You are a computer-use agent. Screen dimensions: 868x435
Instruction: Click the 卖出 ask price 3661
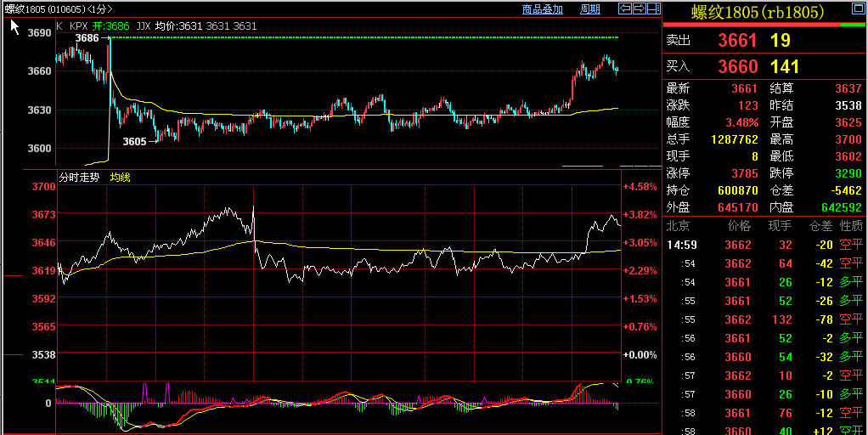pos(737,41)
